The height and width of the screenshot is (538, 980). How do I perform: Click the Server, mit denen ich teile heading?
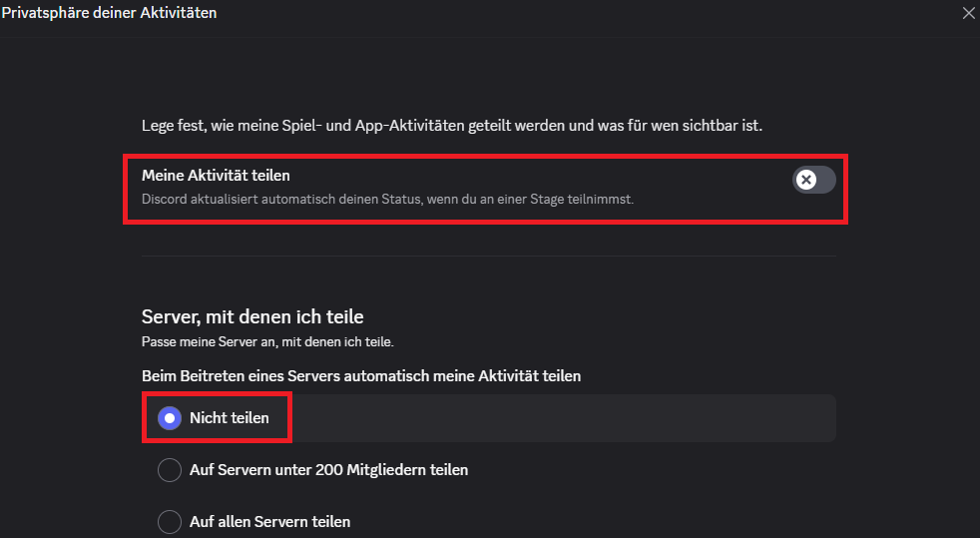coord(252,317)
